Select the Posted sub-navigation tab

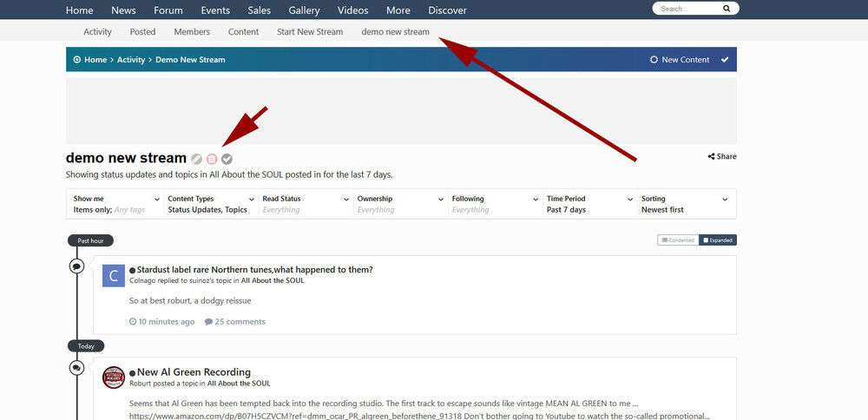click(143, 31)
